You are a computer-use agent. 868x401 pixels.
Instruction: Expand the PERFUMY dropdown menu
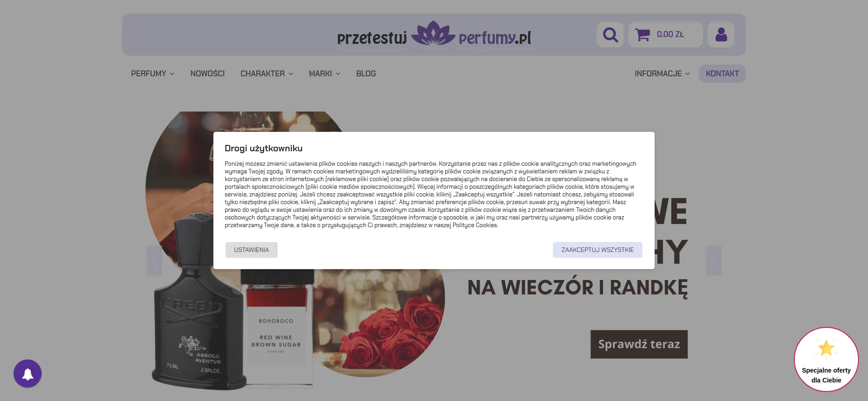pos(153,74)
